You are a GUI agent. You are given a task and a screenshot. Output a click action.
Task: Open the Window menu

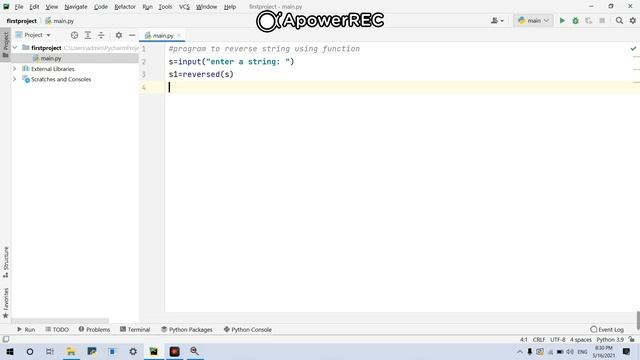point(207,7)
